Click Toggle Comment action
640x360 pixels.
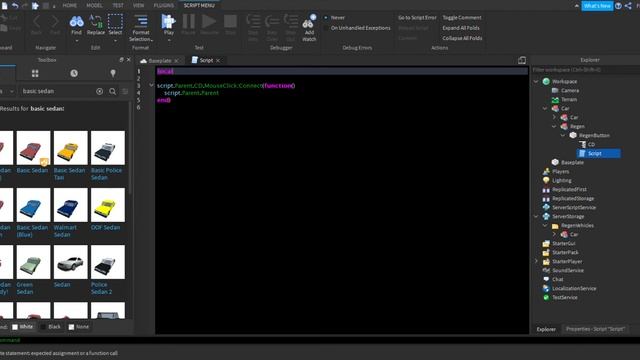(462, 18)
